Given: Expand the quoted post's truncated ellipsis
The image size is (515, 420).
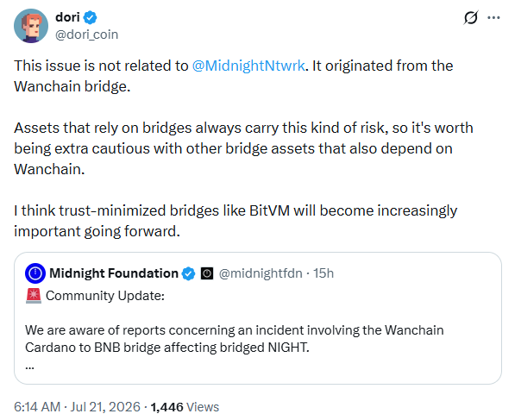Looking at the screenshot, I should 29,367.
